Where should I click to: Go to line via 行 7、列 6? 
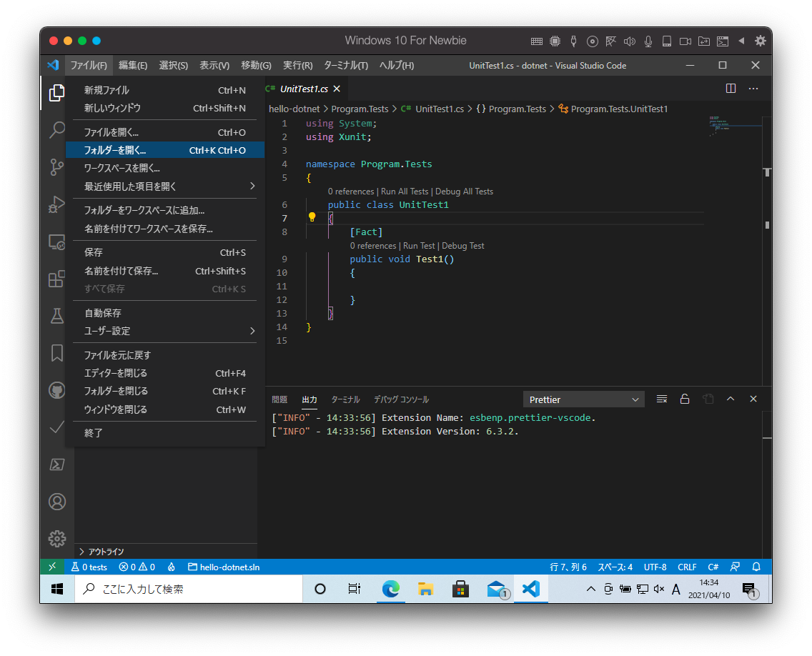pos(568,567)
